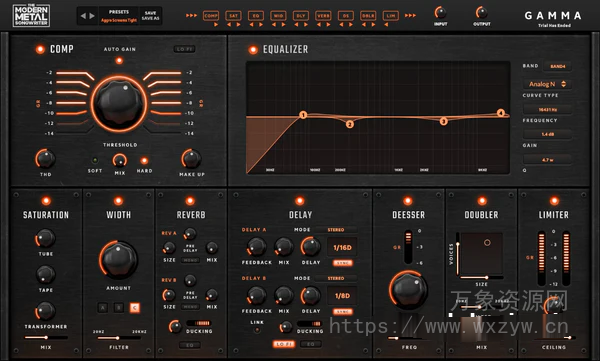Toggle Auto Gain on compressor

click(119, 60)
